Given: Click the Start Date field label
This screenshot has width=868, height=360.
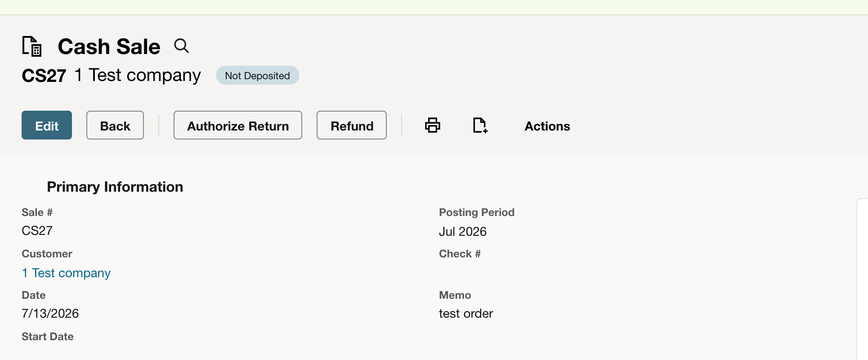Looking at the screenshot, I should coord(48,337).
